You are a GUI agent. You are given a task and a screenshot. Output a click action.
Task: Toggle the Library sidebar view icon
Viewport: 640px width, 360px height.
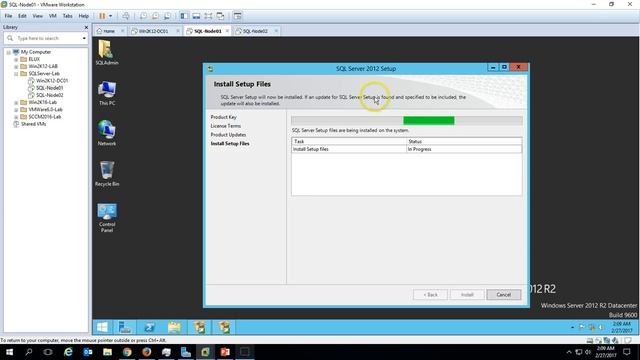(184, 16)
